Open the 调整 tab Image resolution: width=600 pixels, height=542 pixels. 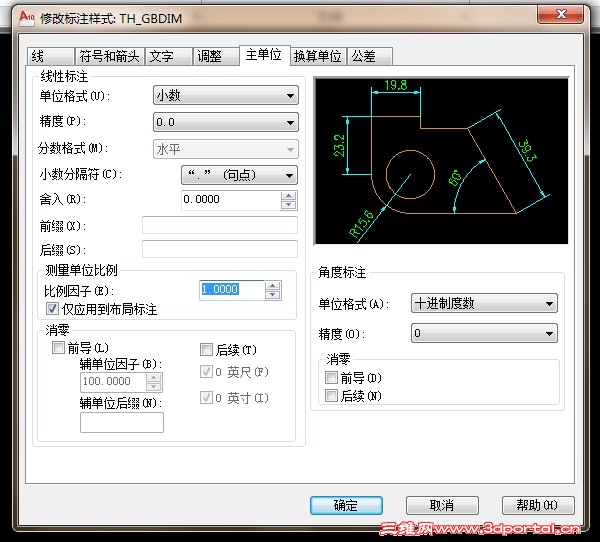(x=216, y=57)
